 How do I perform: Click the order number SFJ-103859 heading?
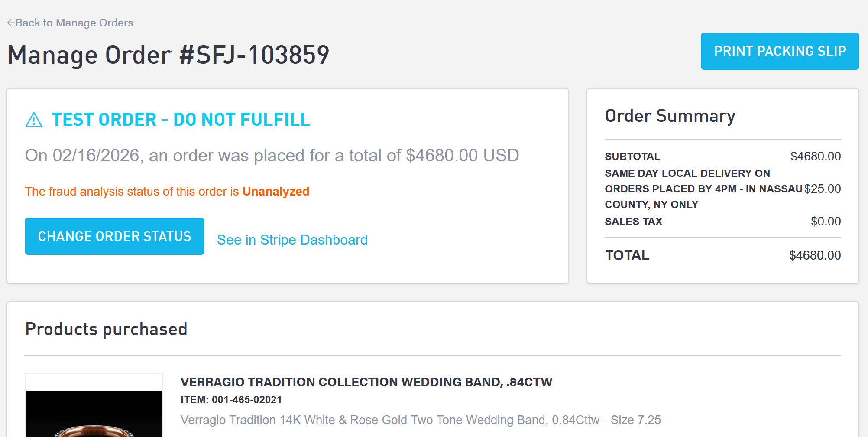tap(168, 54)
